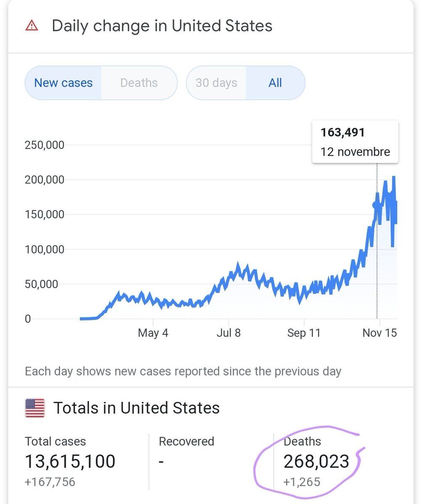Image resolution: width=421 pixels, height=504 pixels.
Task: Click the 163,491 chart tooltip
Action: point(355,142)
